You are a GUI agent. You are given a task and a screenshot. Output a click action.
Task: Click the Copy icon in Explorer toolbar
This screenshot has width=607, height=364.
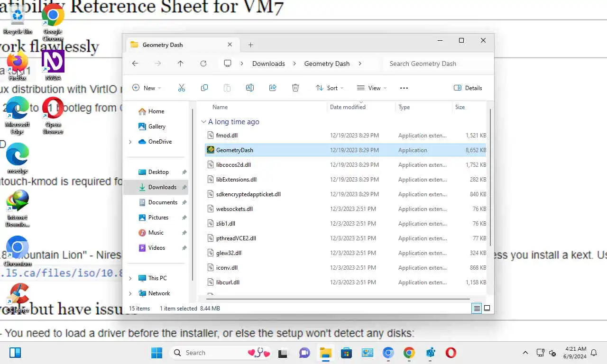tap(204, 88)
